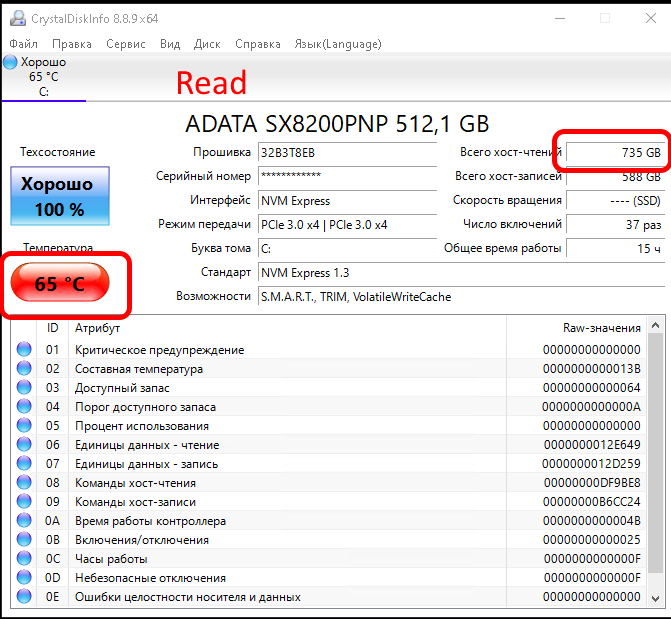The image size is (671, 619).
Task: Click the Прошивка field 32B3T8EB
Action: point(347,153)
